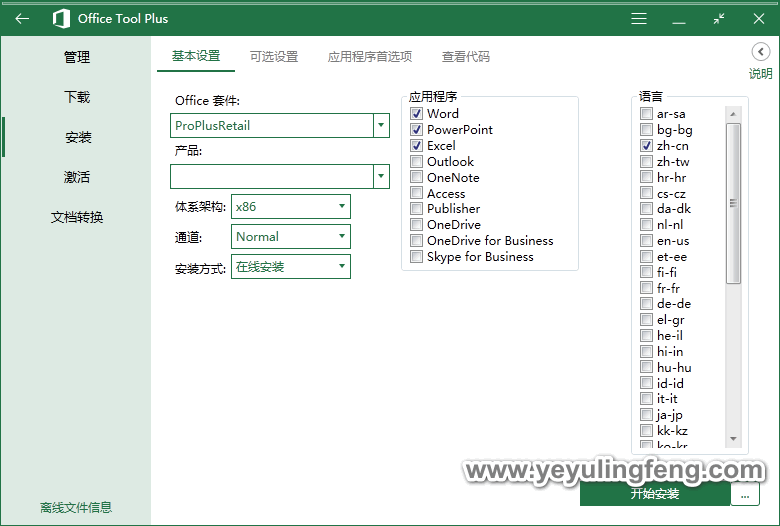Screen dimensions: 780x526
Task: Expand the 说明 help panel chevron
Action: pyautogui.click(x=761, y=52)
